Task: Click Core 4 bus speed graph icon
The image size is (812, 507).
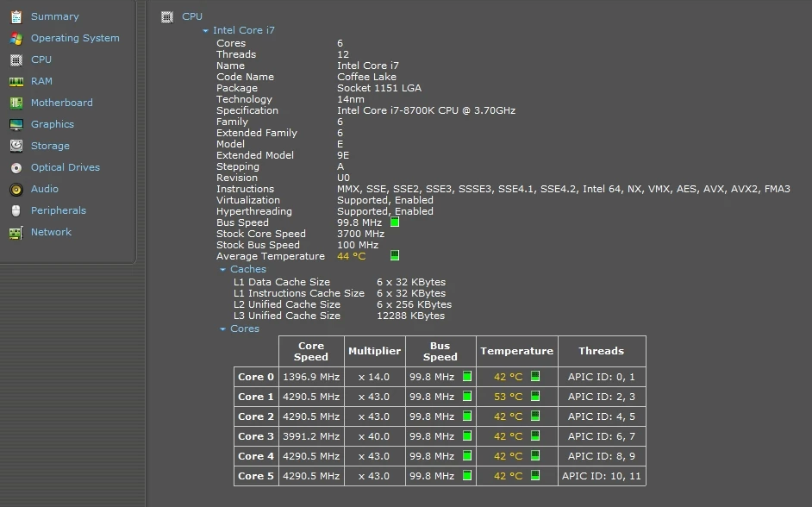Action: click(x=467, y=456)
